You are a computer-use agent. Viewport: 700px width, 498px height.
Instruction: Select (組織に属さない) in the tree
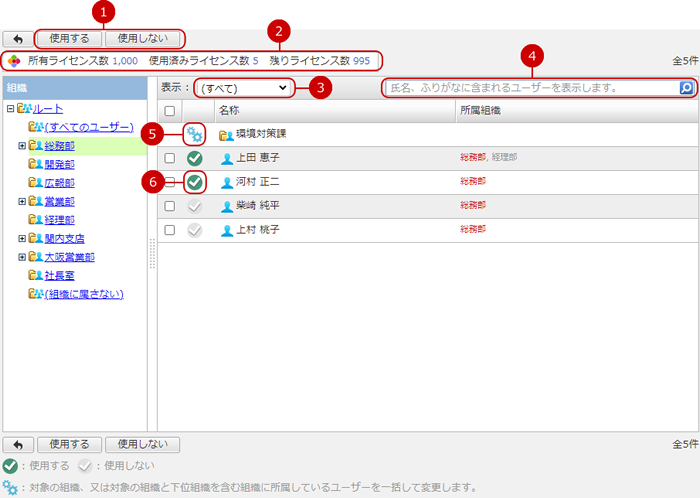(84, 295)
